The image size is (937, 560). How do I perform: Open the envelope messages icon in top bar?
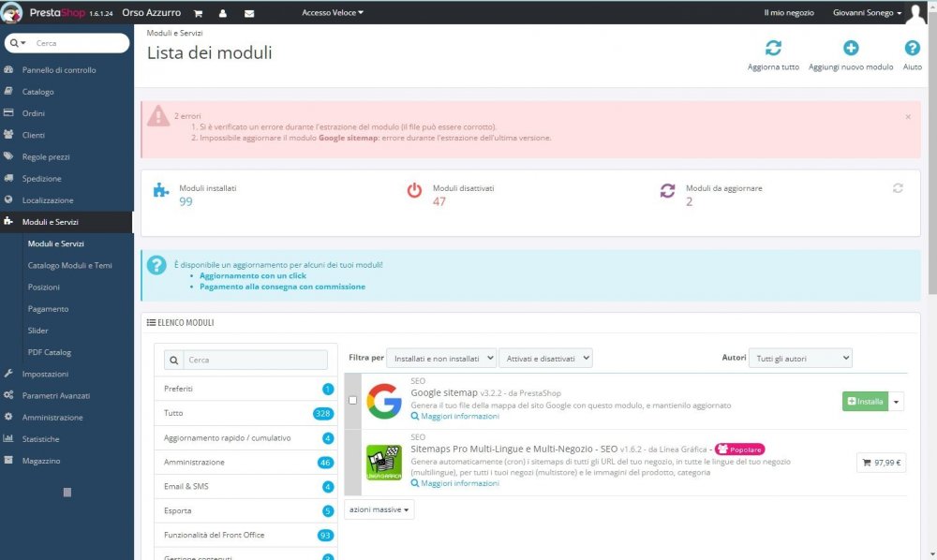[x=249, y=13]
